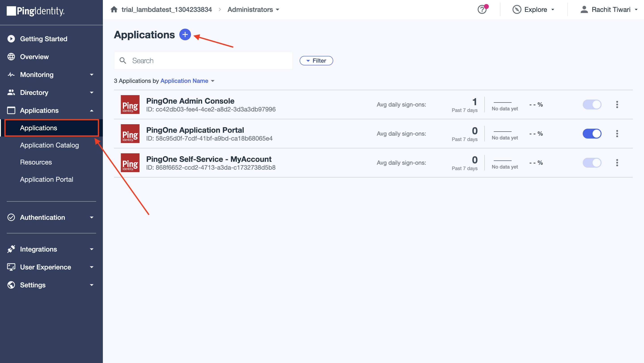Open Application Catalog in sidebar

pos(49,145)
